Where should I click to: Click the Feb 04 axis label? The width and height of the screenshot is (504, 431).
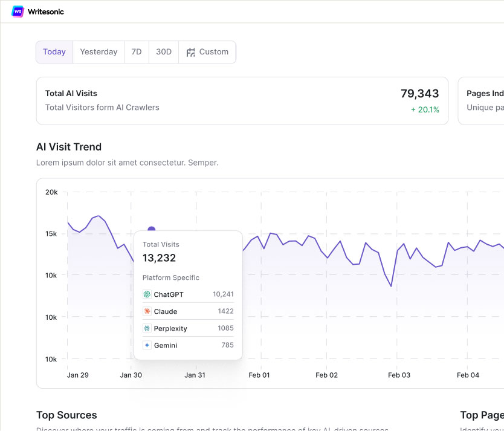(468, 375)
